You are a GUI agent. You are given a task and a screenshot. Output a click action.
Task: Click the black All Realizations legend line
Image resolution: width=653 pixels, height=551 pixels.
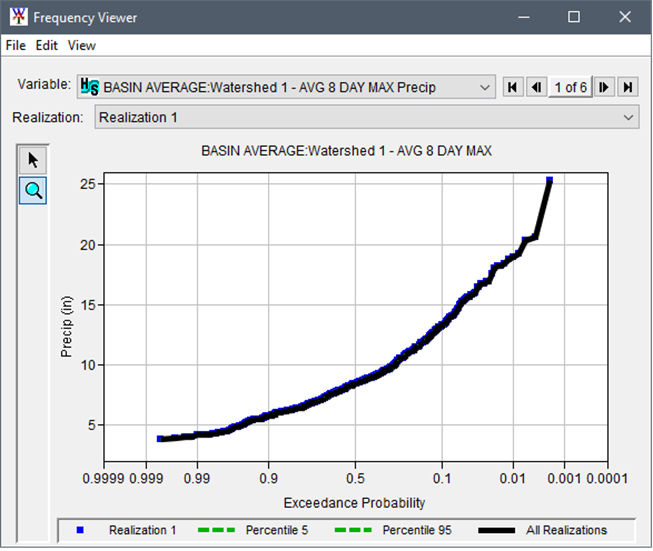click(496, 530)
